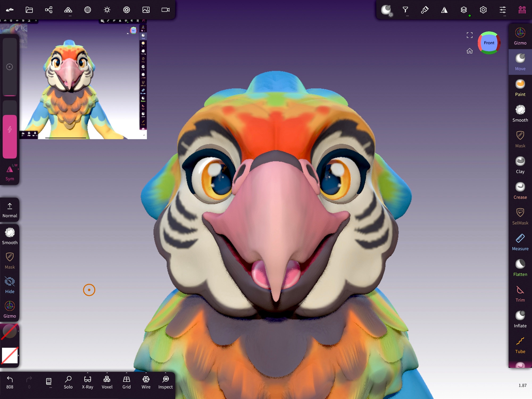532x399 pixels.
Task: Click the disabled material sphere swatch
Action: tap(9, 331)
